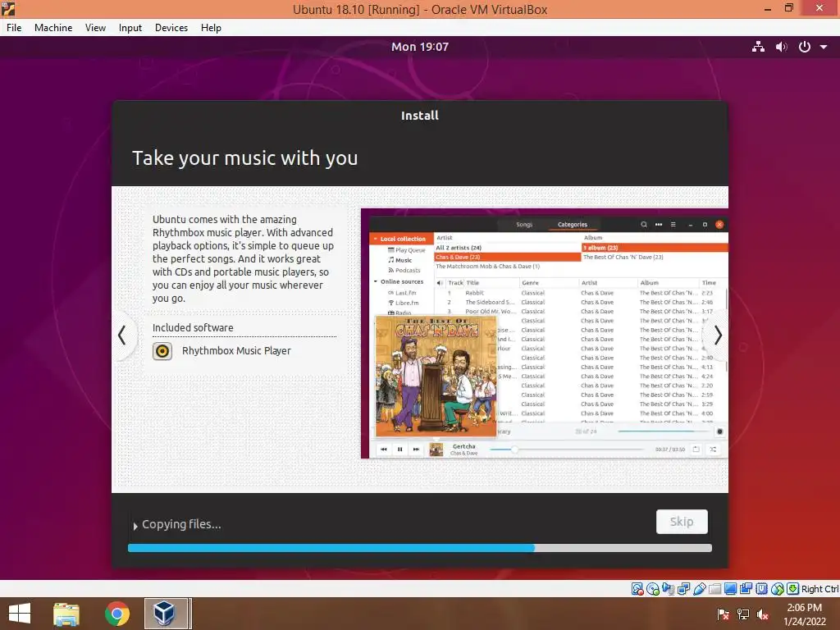Click the hard disk activity indicator icon
The height and width of the screenshot is (630, 840).
coord(637,589)
